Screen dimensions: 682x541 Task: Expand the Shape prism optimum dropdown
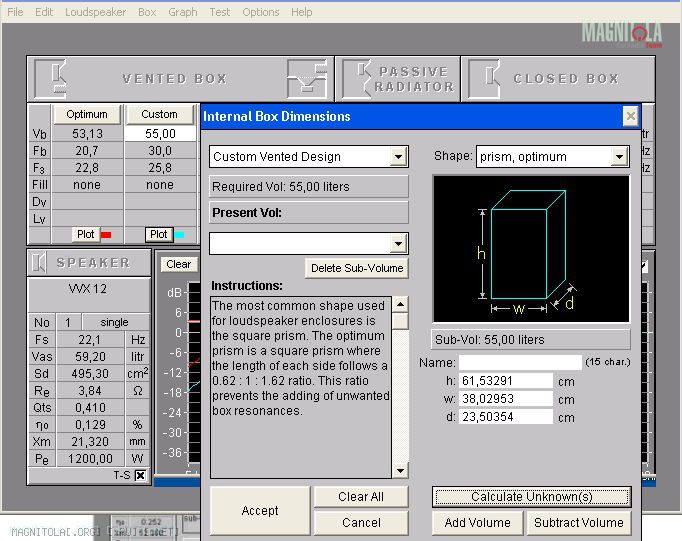click(x=619, y=157)
